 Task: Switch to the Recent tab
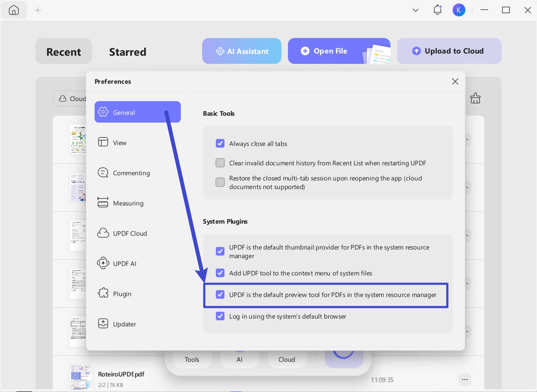tap(63, 51)
